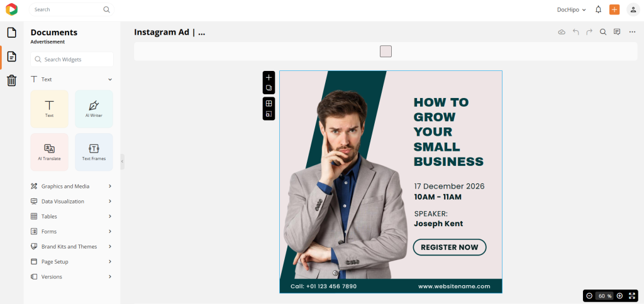This screenshot has height=304, width=644.
Task: Click the cloud save status icon
Action: [x=562, y=32]
